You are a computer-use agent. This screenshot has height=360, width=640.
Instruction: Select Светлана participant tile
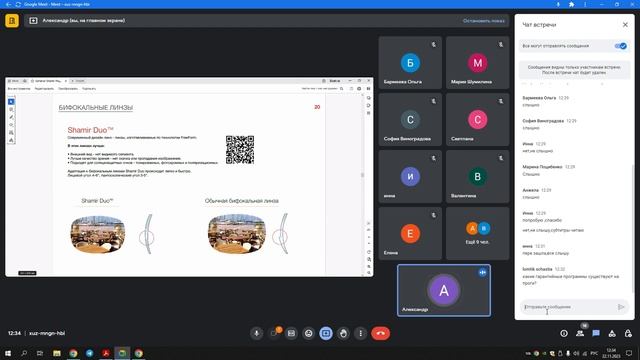pos(477,120)
